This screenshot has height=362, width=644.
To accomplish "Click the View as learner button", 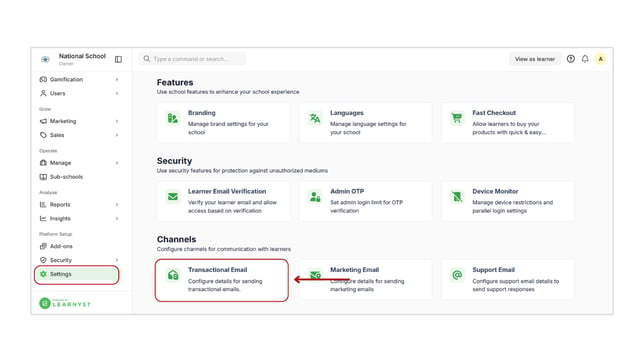I will pyautogui.click(x=535, y=59).
